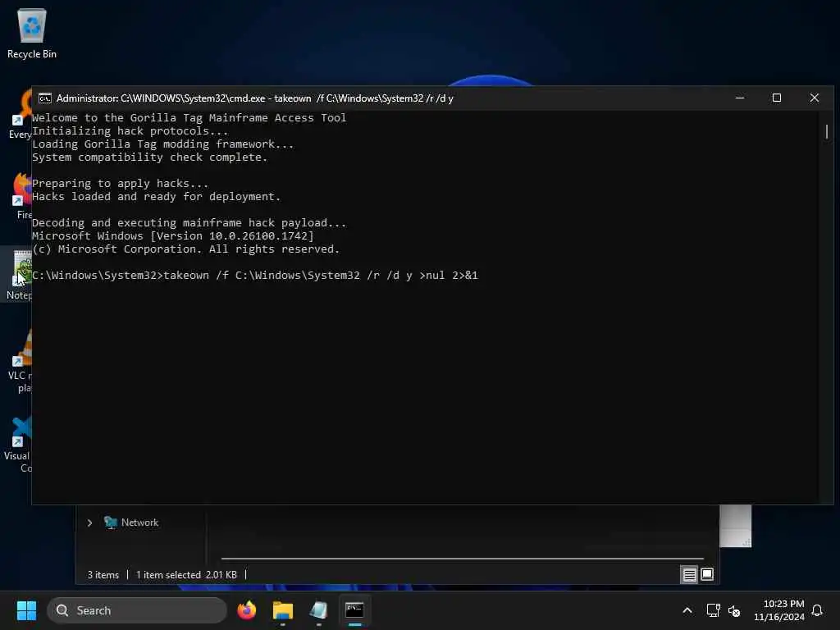
Task: Select the Firefox desktop shortcut
Action: [x=22, y=196]
